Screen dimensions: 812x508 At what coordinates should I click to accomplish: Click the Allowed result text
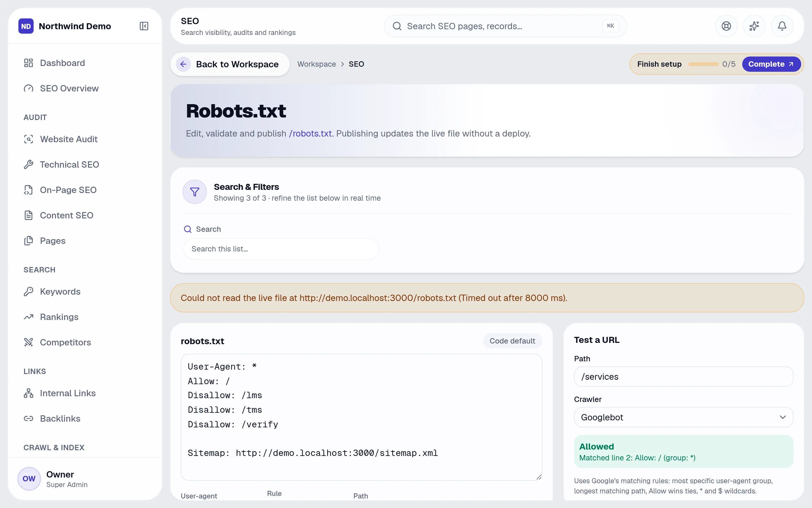596,446
